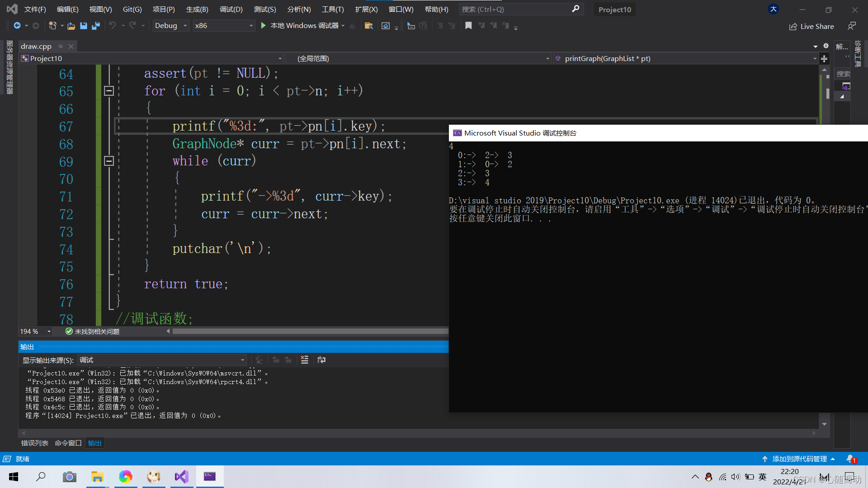Save the current file with disk icon

point(83,26)
